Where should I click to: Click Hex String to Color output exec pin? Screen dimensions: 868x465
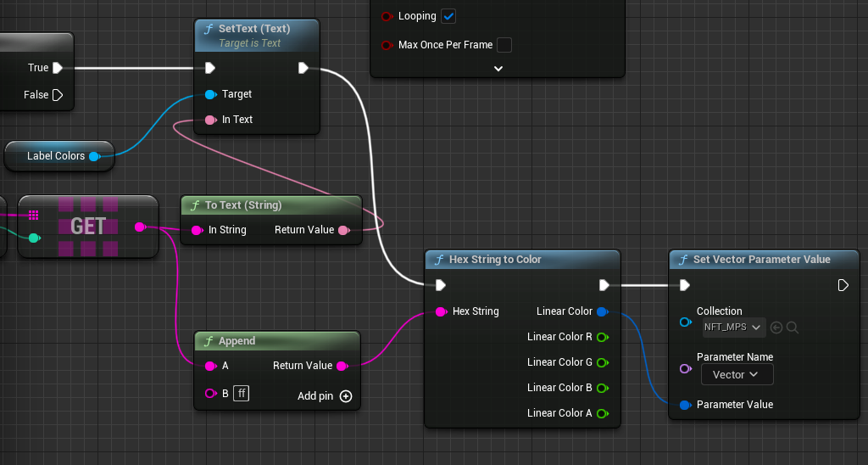pos(604,285)
